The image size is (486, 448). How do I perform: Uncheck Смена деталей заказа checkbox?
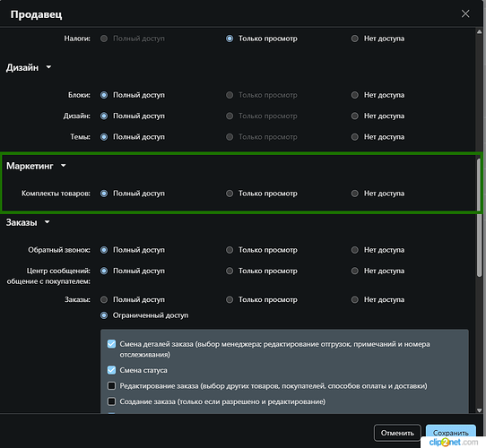point(111,344)
